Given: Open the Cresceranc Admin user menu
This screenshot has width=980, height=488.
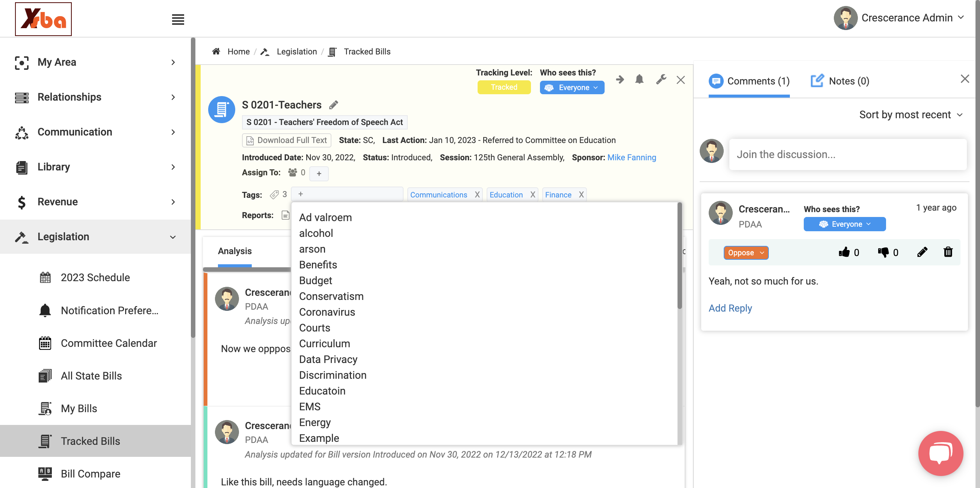Looking at the screenshot, I should point(898,18).
